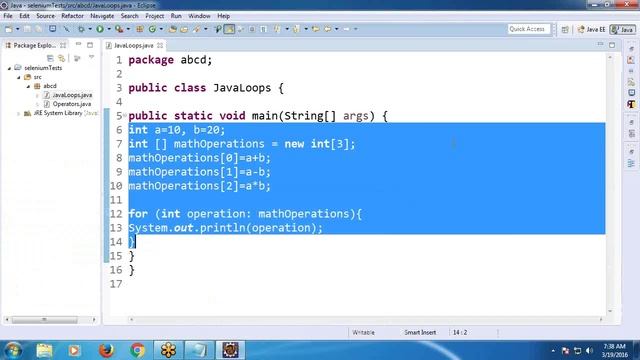Click the Debug bug icon
Viewport: 640px width, 360px height.
[81, 29]
